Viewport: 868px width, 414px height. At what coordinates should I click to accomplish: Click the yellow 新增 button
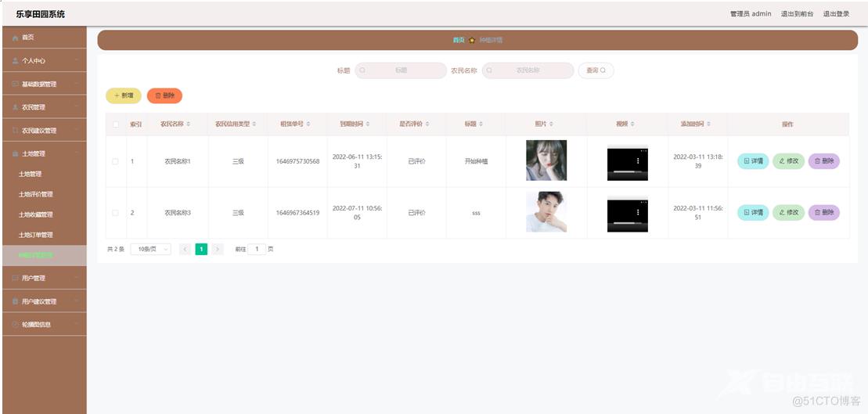point(124,95)
